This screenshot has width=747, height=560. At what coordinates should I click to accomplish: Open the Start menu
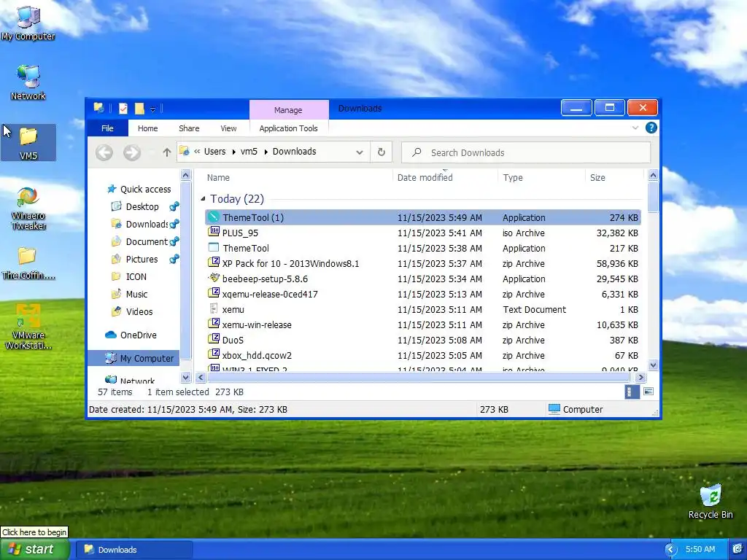(x=34, y=549)
